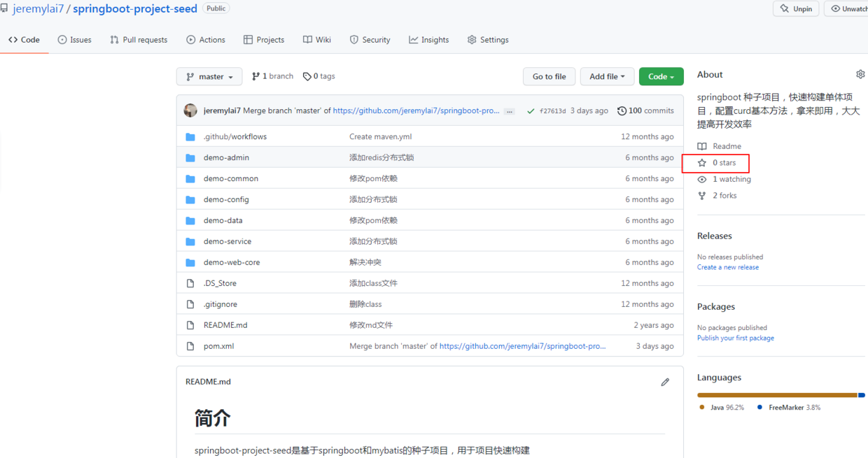Click the Releases heading link
Screen dimensions: 868x458
pyautogui.click(x=715, y=236)
